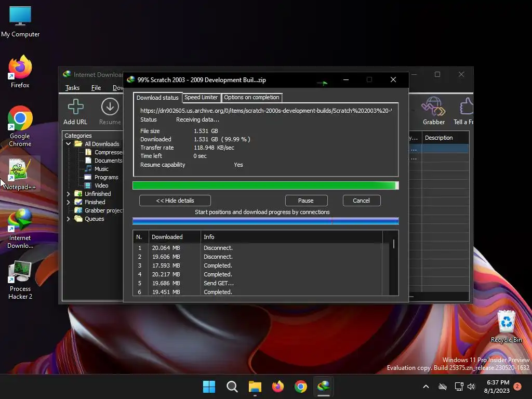Pause the download
The width and height of the screenshot is (532, 399).
pos(306,201)
